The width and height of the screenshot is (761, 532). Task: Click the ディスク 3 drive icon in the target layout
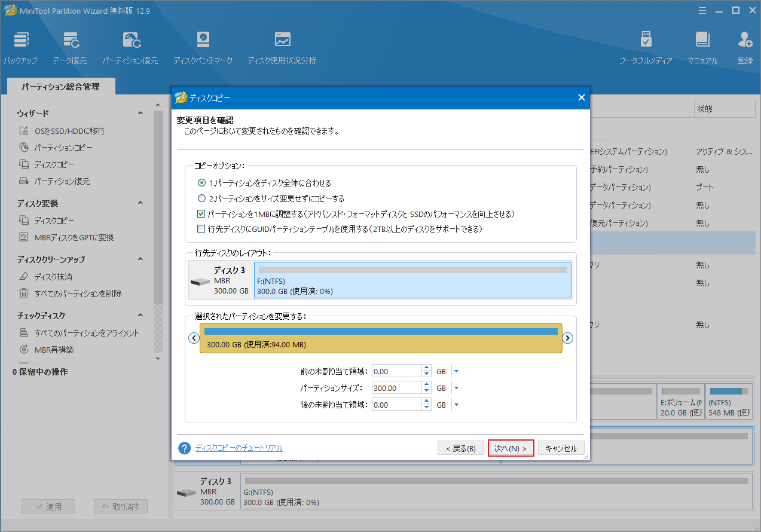coord(200,282)
